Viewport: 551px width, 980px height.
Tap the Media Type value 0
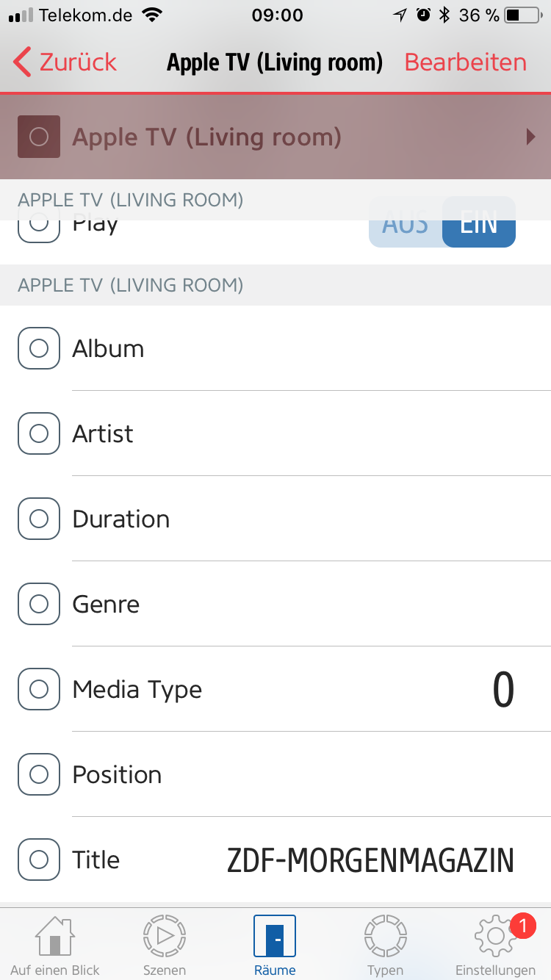pyautogui.click(x=503, y=690)
